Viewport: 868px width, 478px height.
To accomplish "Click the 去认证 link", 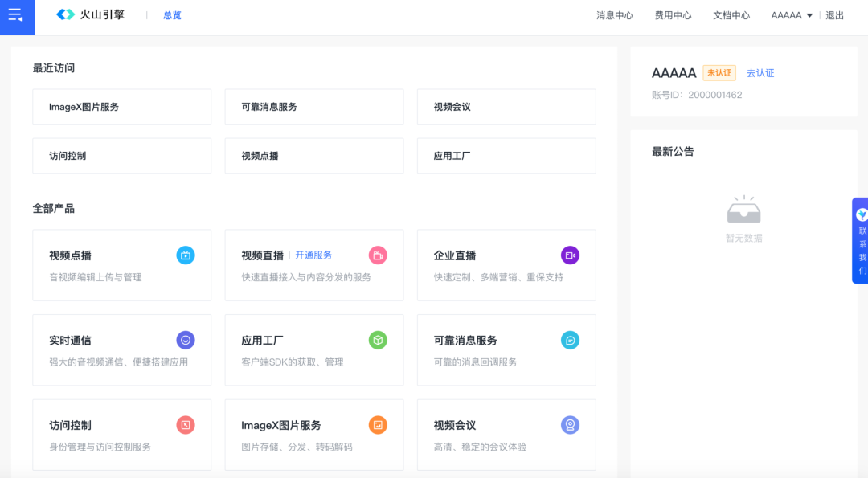I will point(760,73).
